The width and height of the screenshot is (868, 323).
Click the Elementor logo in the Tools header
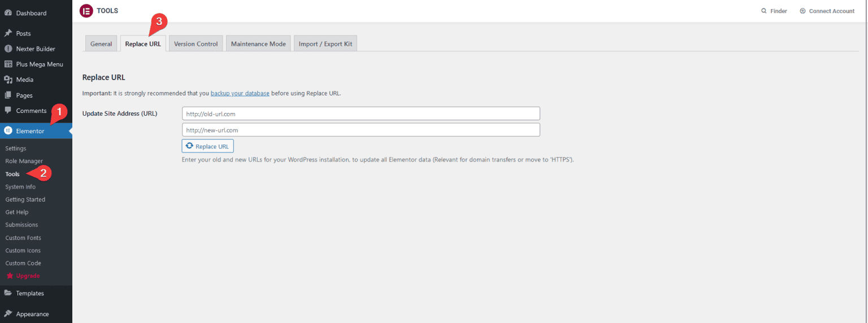coord(86,11)
